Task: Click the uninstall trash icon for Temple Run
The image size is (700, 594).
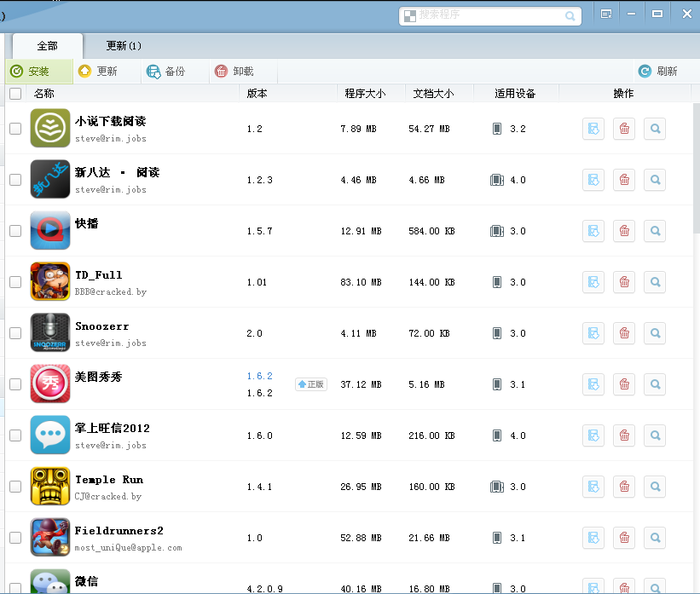Action: point(624,487)
